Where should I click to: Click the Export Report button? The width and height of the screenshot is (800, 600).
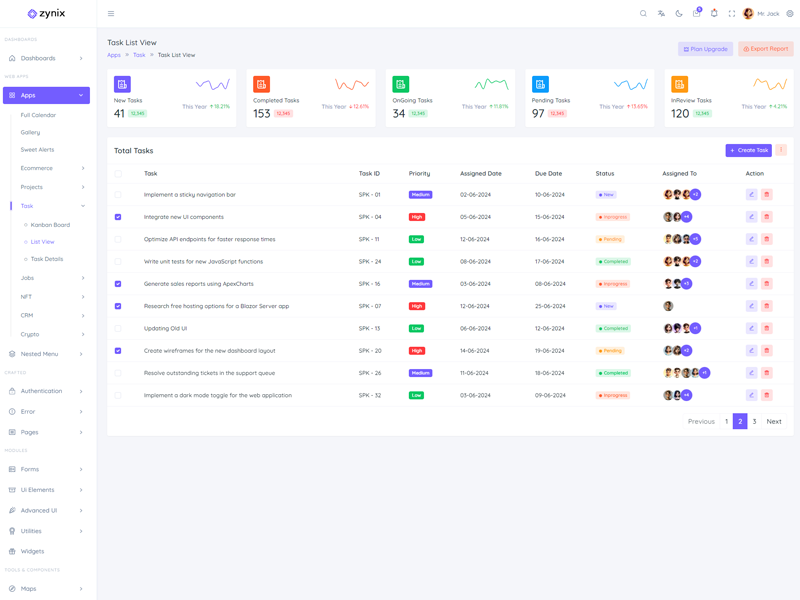pyautogui.click(x=765, y=49)
